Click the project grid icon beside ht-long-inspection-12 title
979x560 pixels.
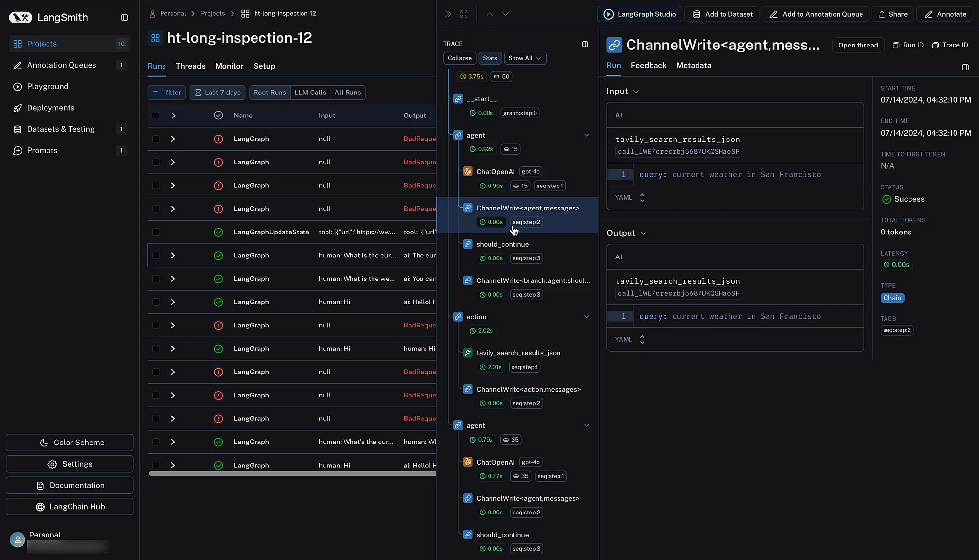coord(155,38)
